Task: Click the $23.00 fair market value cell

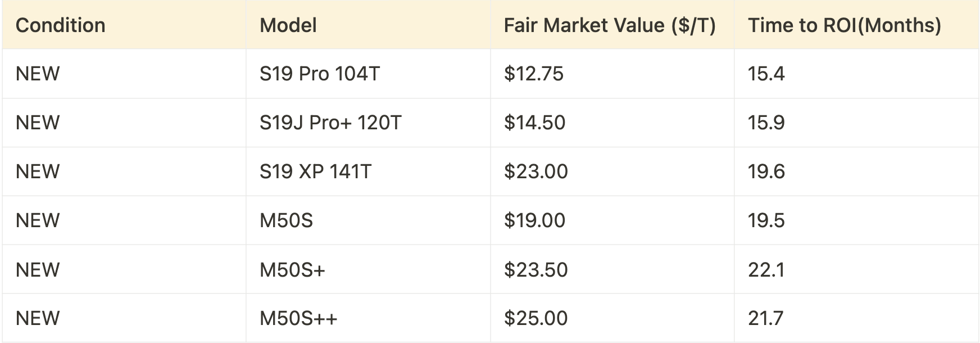Action: pyautogui.click(x=612, y=171)
